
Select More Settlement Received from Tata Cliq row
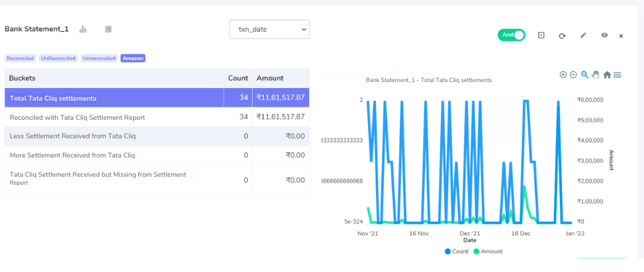157,156
